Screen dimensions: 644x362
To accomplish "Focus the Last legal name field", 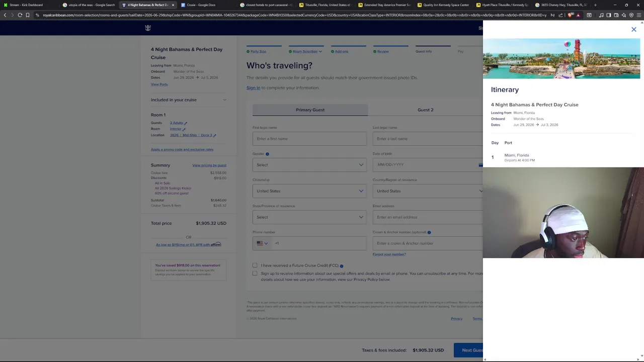I will [428, 139].
